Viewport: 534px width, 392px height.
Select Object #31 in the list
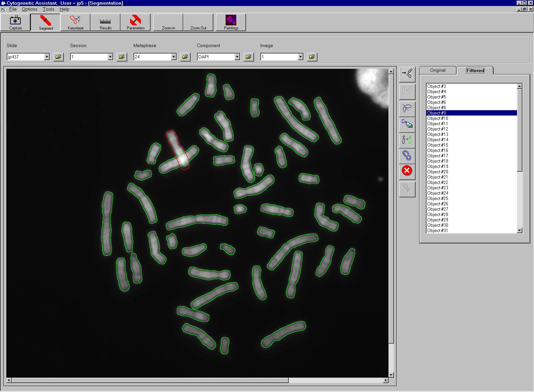[472, 230]
